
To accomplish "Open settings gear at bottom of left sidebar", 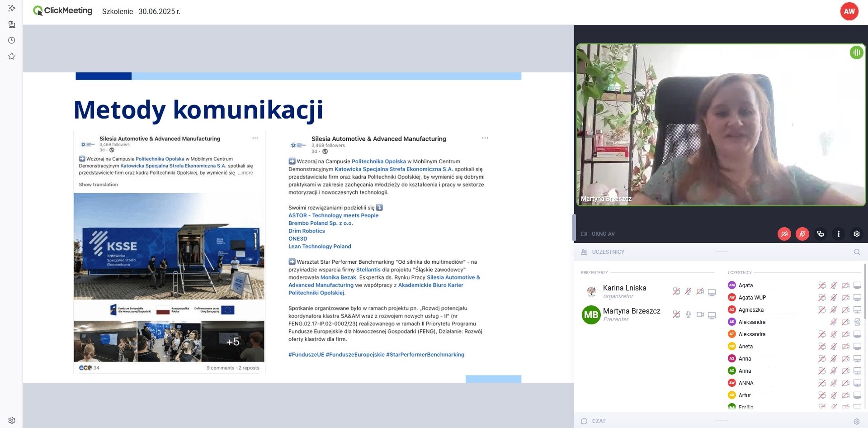I will [12, 420].
